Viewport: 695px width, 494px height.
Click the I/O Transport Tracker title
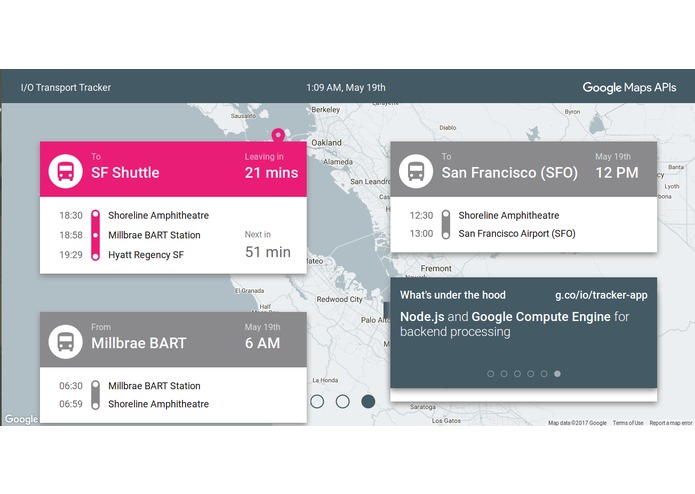(66, 87)
